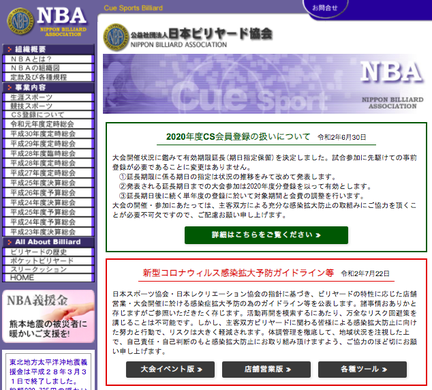
Task: Select 競技スポーツ in the sidebar
Action: 48,106
